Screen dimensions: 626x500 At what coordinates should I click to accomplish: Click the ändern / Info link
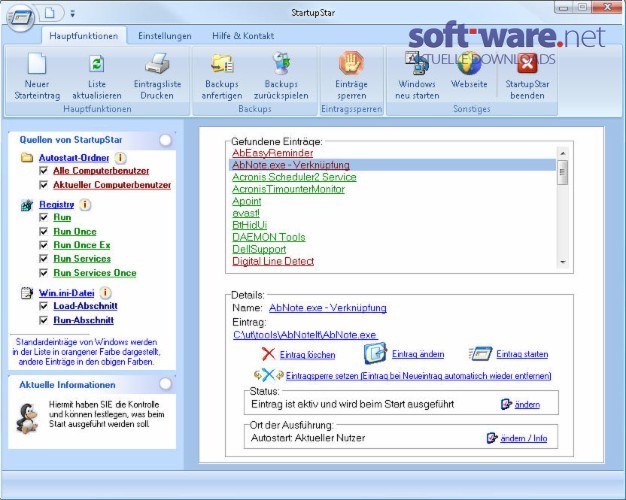(524, 438)
